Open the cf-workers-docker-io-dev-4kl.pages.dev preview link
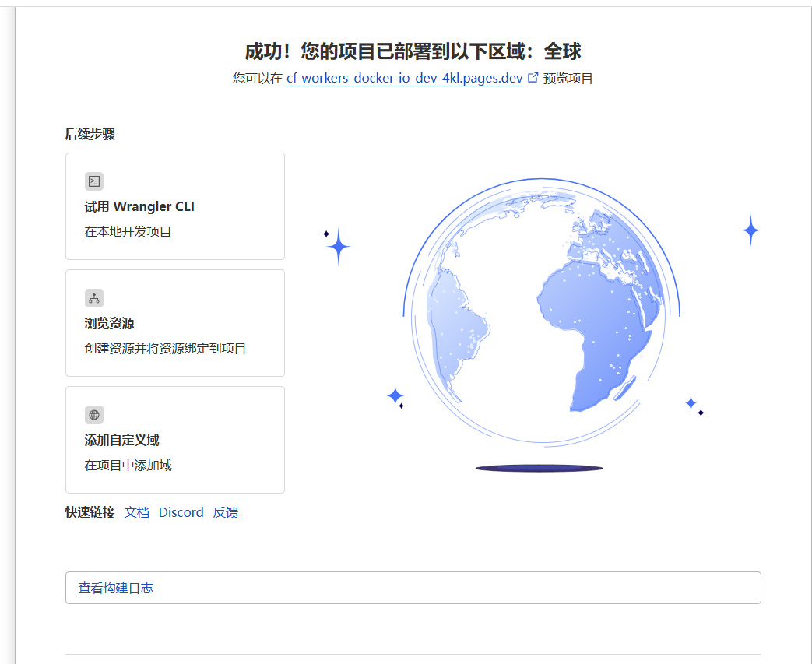 click(x=404, y=79)
